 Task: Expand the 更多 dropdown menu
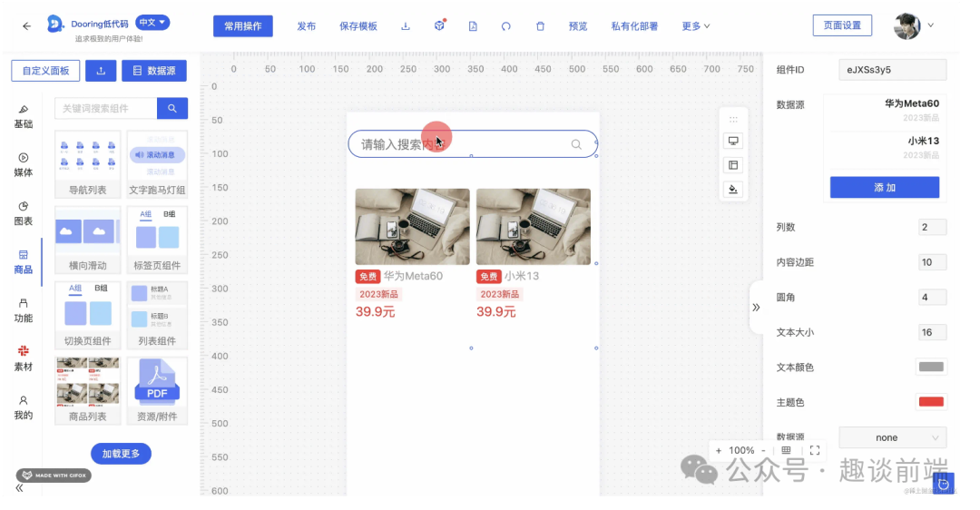click(x=696, y=26)
